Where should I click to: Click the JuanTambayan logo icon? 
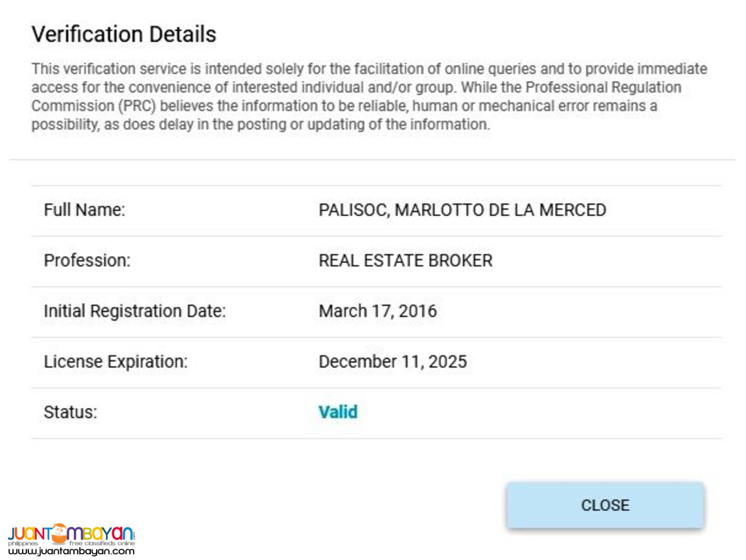pos(71,534)
